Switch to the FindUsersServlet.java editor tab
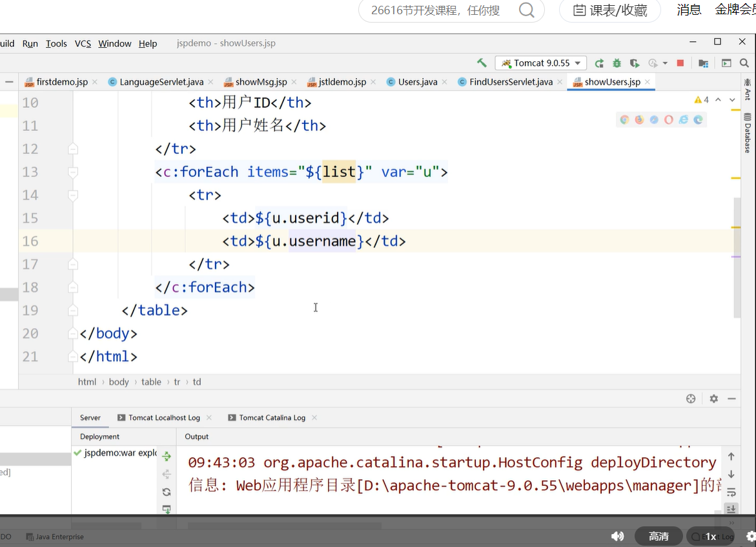The image size is (756, 547). click(511, 82)
